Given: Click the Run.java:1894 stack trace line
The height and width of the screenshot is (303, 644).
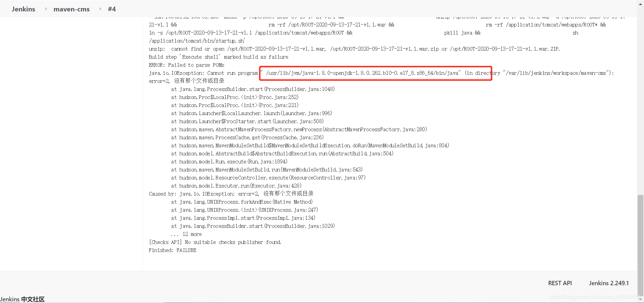Looking at the screenshot, I should tap(229, 162).
